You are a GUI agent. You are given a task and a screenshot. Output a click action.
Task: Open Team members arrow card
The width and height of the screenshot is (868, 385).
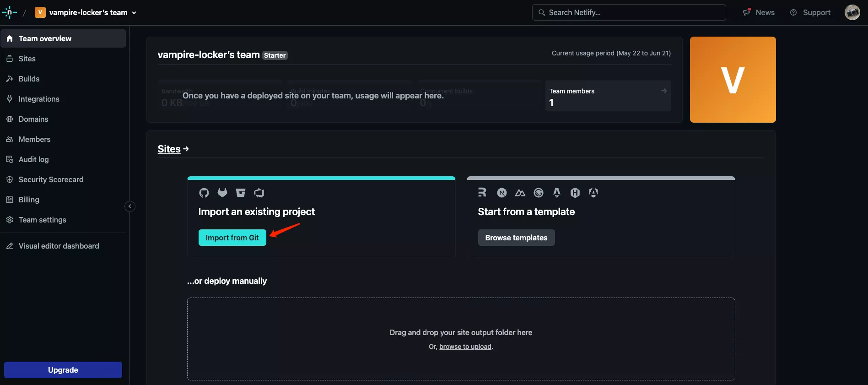click(608, 96)
